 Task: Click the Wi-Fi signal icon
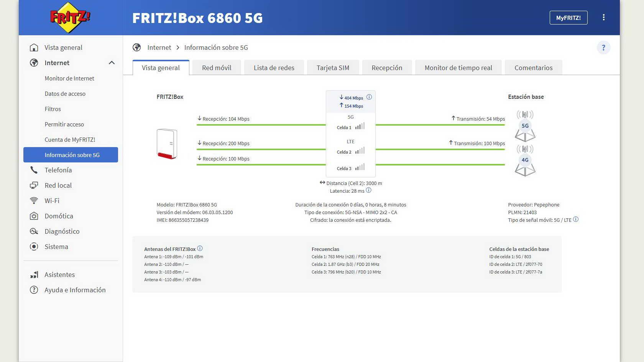click(x=34, y=201)
